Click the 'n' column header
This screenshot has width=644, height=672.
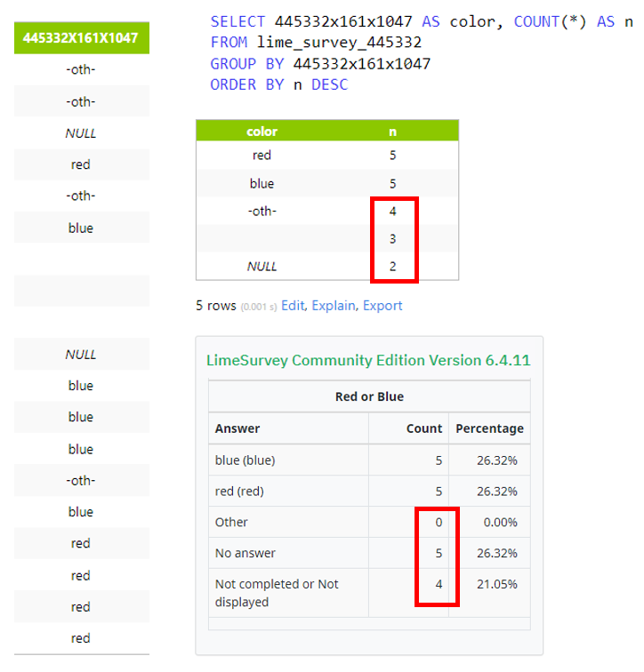392,132
